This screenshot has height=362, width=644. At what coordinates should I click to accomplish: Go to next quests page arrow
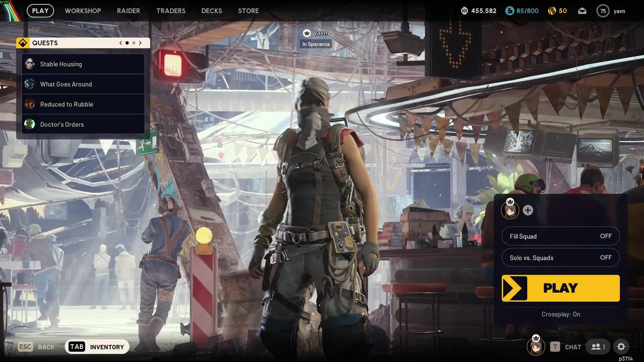pyautogui.click(x=140, y=43)
